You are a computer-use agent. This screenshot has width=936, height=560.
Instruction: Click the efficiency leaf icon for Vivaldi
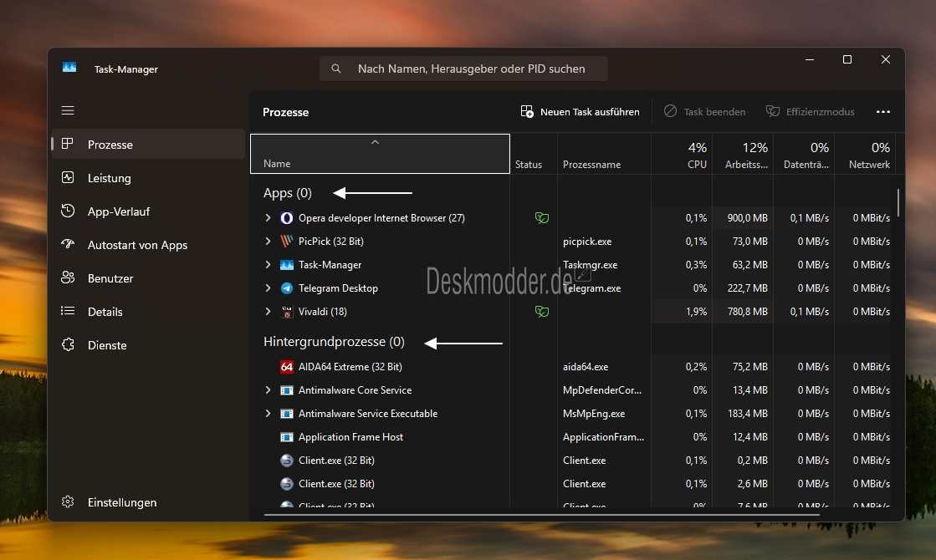coord(541,311)
